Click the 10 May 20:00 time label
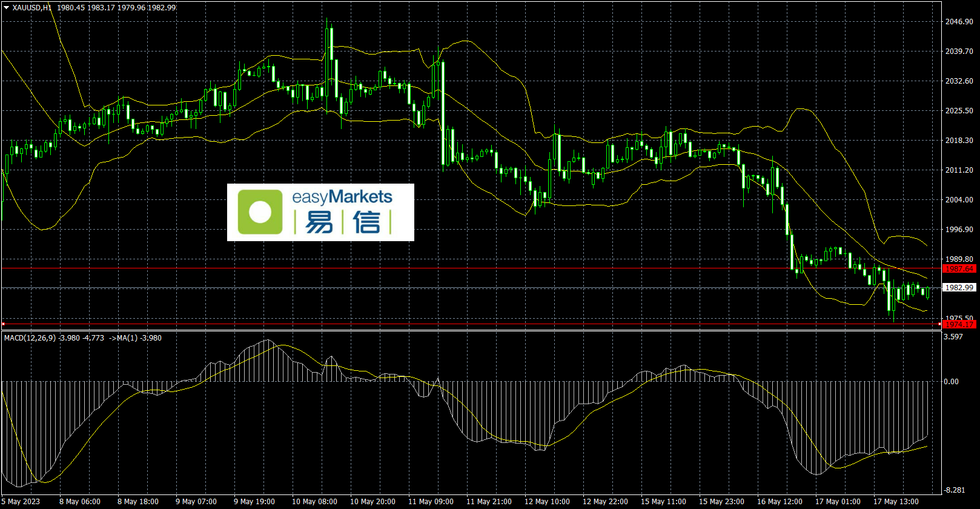 tap(373, 502)
